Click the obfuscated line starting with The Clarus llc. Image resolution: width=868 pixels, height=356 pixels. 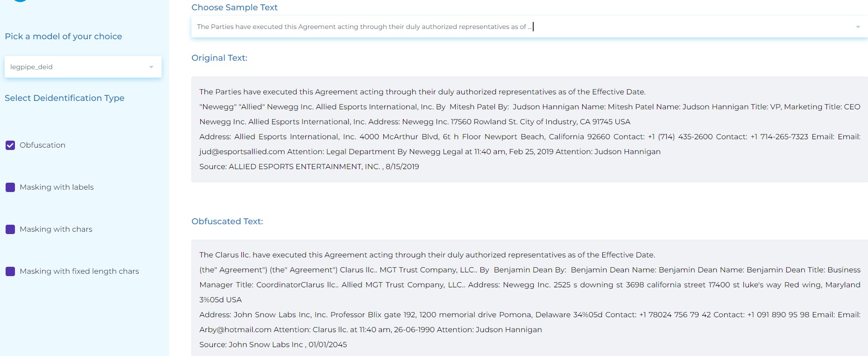point(427,255)
